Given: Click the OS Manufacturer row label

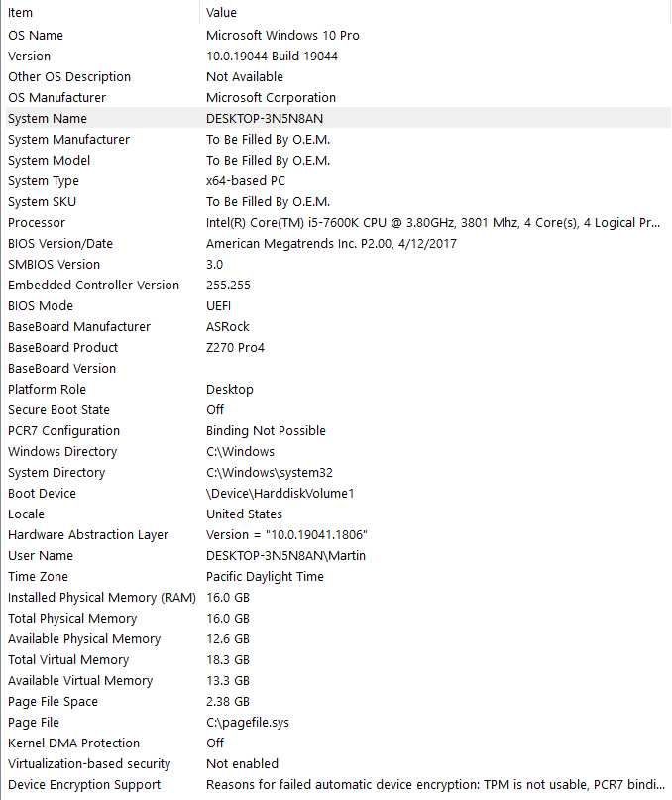Looking at the screenshot, I should coord(57,98).
